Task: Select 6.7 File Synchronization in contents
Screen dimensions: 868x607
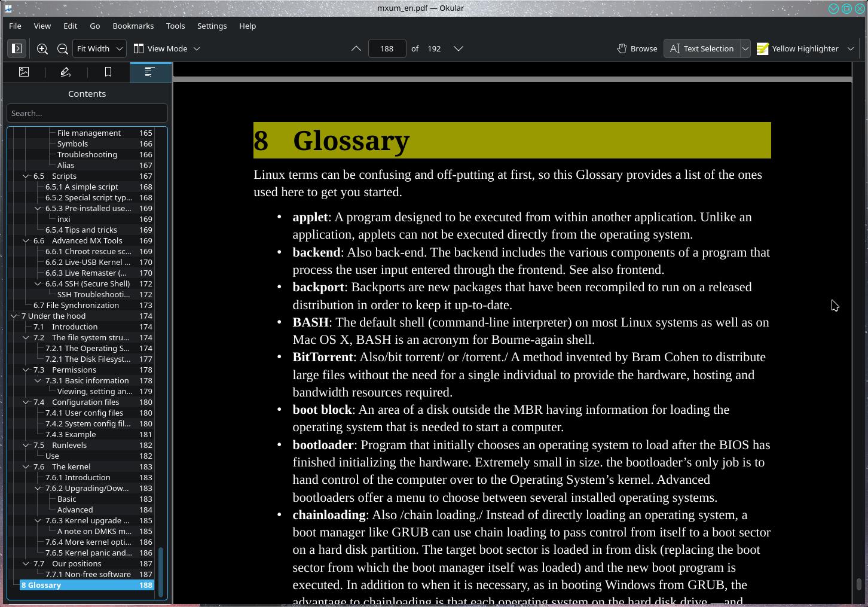Action: [76, 305]
